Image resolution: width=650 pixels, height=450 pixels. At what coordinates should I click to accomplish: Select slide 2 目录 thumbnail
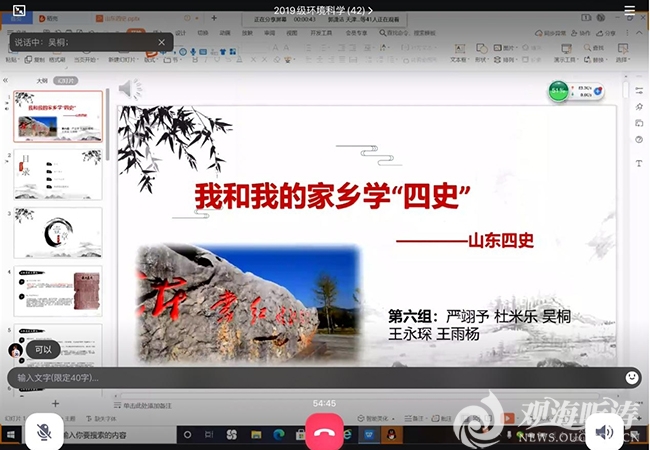click(58, 174)
